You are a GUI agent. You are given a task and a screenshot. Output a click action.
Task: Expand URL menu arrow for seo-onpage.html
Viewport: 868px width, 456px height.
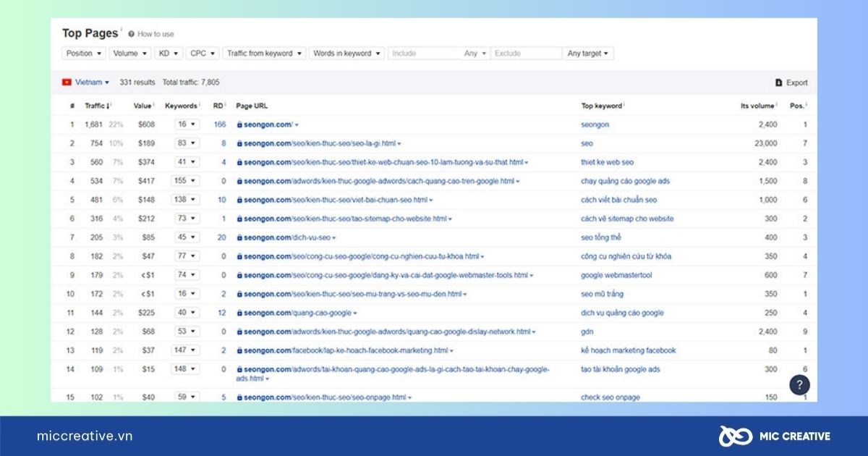click(409, 397)
